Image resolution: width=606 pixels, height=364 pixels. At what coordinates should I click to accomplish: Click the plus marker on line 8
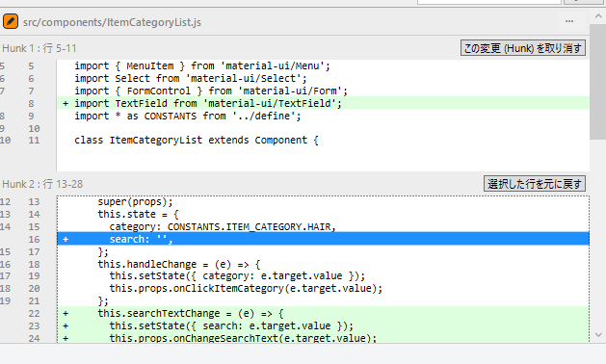pyautogui.click(x=66, y=104)
